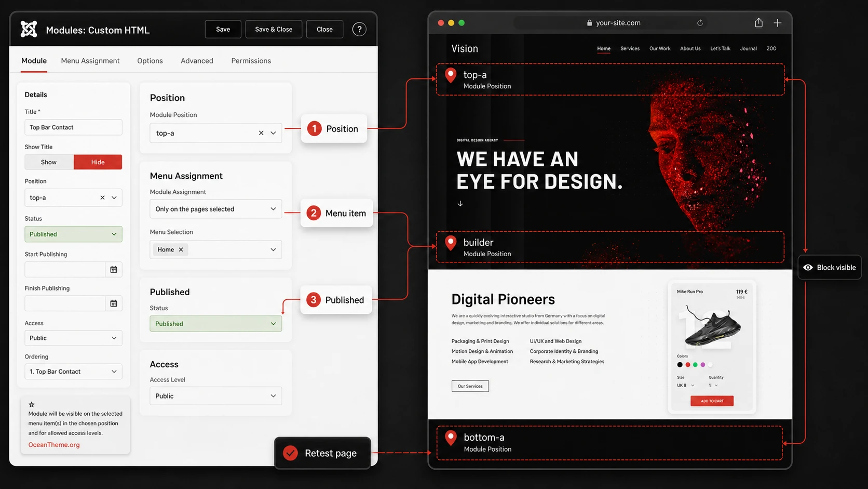Set Show Title to Hide
Viewport: 868px width, 489px height.
pos(98,162)
